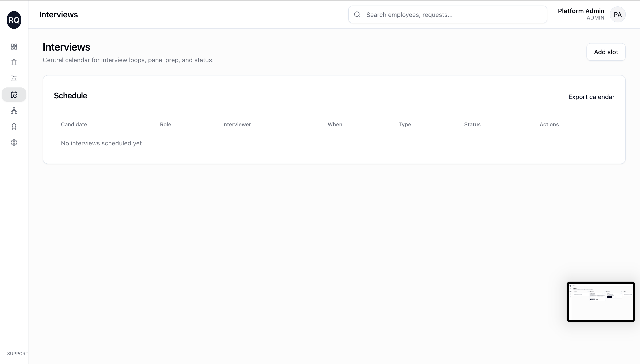Open the Pipeline preview thumbnail
The width and height of the screenshot is (640, 364).
click(601, 302)
